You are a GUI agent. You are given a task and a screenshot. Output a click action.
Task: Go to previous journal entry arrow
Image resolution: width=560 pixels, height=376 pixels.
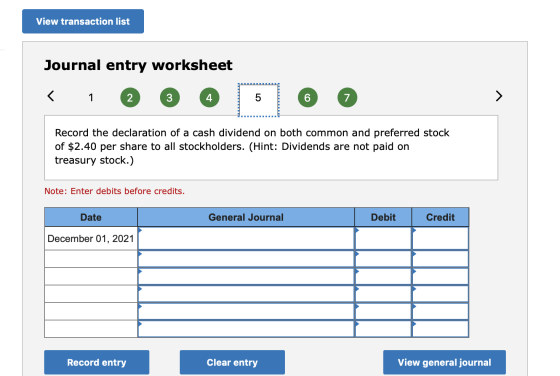51,96
